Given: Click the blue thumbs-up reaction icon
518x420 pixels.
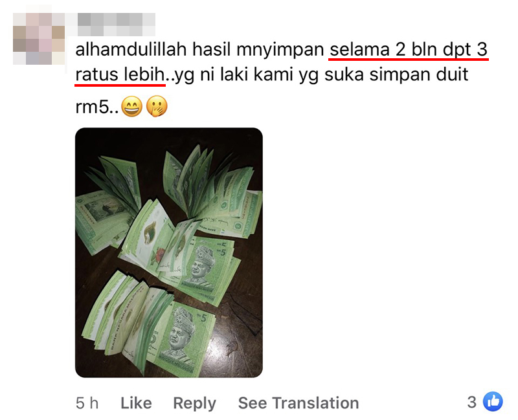Looking at the screenshot, I should point(493,401).
